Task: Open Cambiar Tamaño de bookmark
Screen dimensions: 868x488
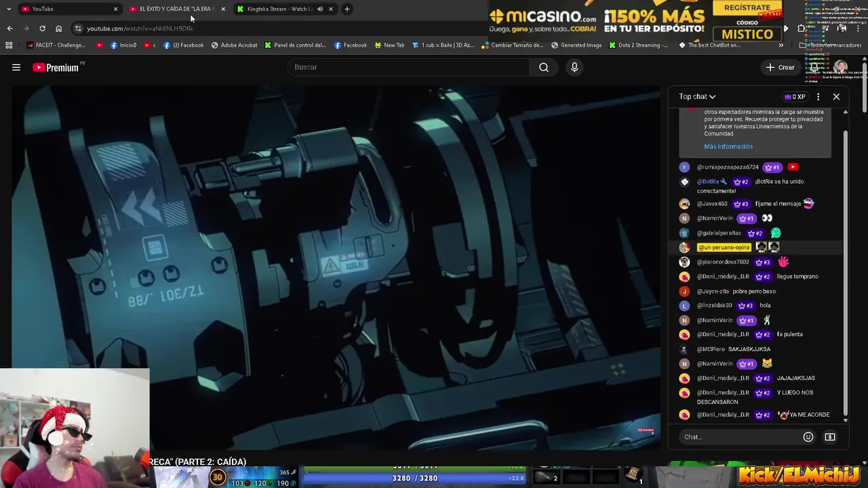Action: point(513,45)
